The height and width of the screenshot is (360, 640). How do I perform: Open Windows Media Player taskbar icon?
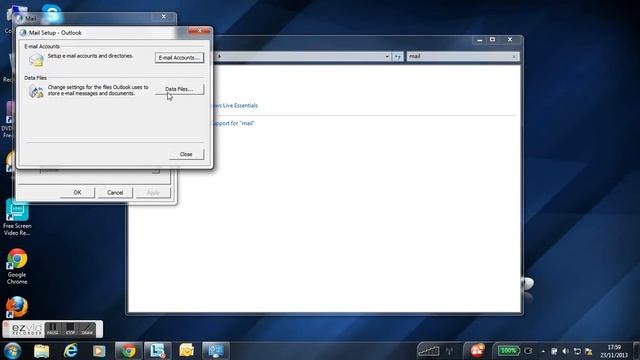pos(99,351)
